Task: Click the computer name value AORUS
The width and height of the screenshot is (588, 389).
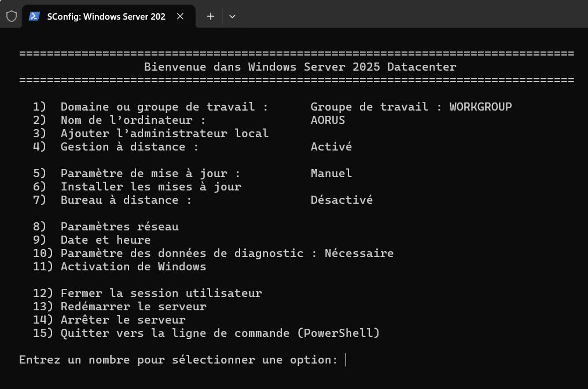Action: (328, 120)
